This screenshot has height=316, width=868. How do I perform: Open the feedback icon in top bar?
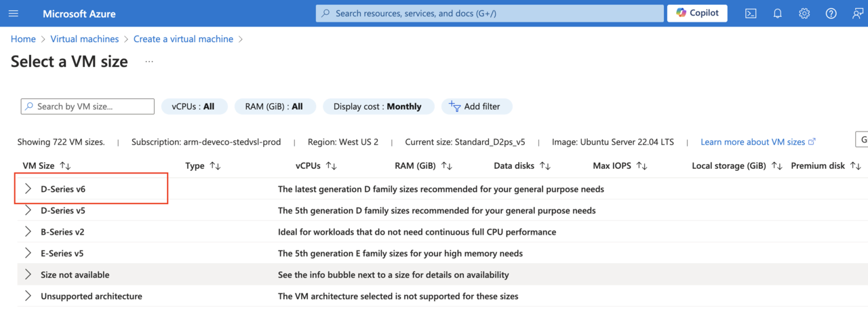click(857, 14)
